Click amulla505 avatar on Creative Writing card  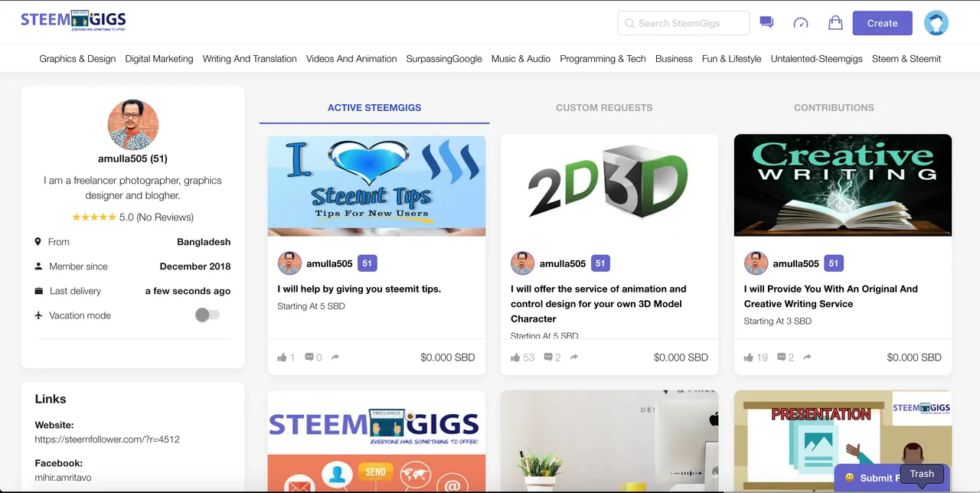click(756, 263)
